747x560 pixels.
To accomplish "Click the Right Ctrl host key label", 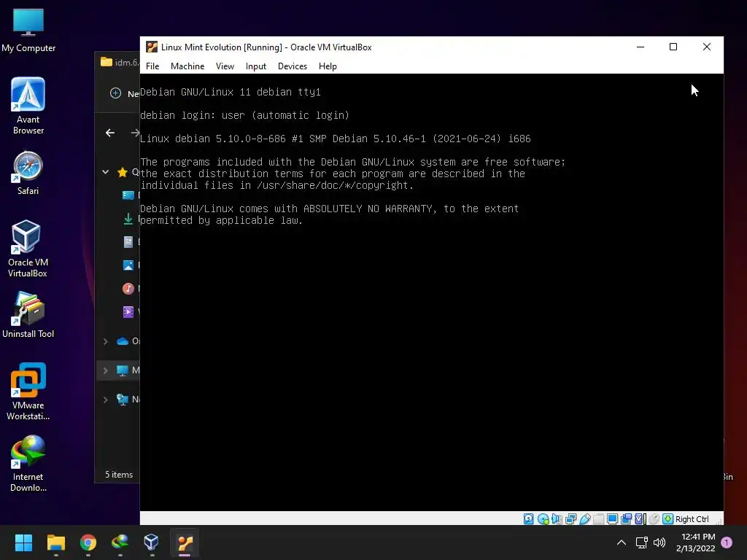I will coord(692,519).
